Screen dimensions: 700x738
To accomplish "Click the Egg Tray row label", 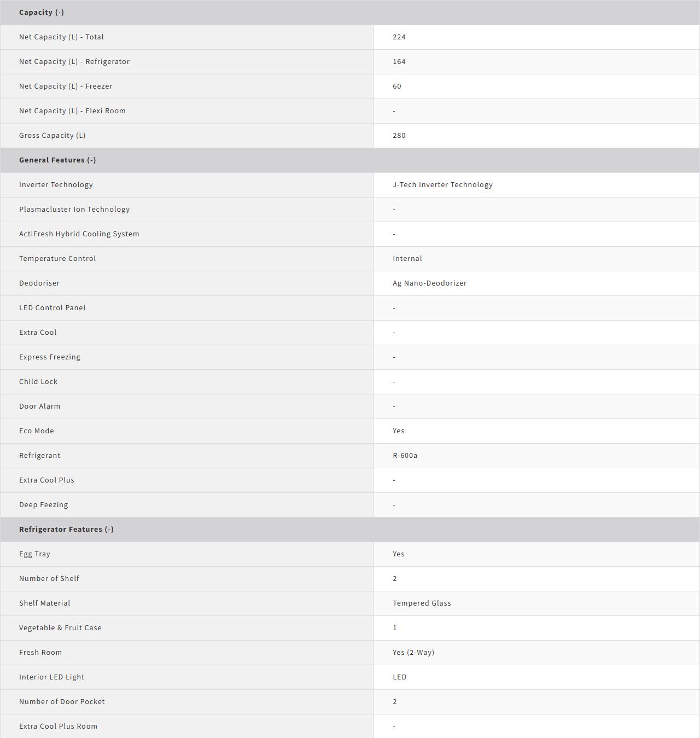I will 34,554.
